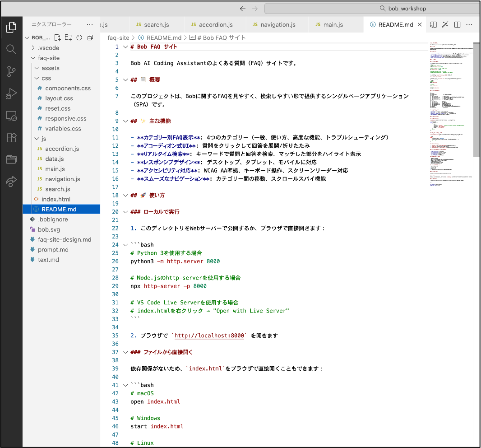The width and height of the screenshot is (481, 448).
Task: Collapse all folders in explorer
Action: [x=90, y=37]
